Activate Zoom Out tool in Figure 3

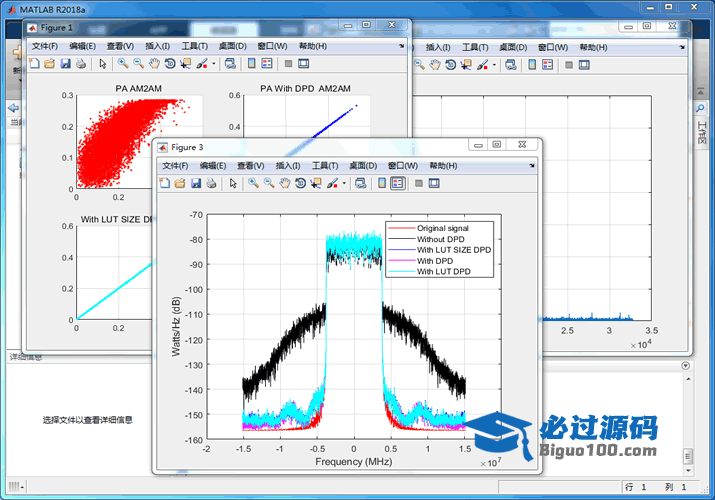pyautogui.click(x=269, y=183)
